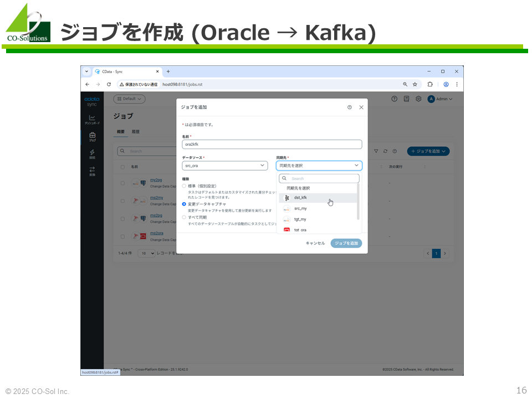Choose src_my from the destination list
The image size is (532, 399).
pos(318,209)
